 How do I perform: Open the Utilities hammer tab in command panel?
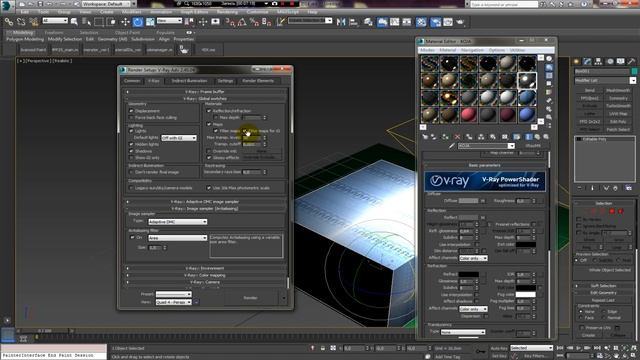631,61
